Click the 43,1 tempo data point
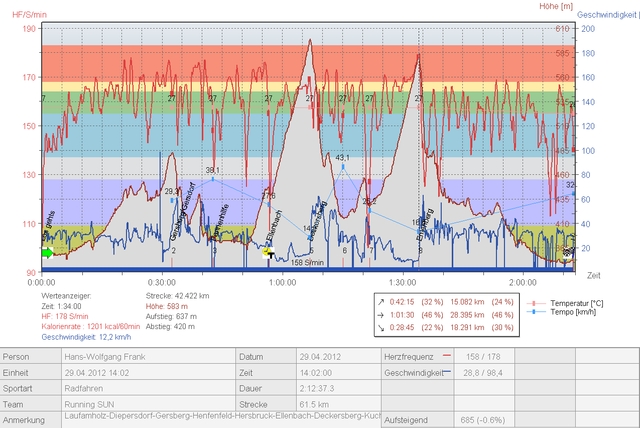This screenshot has height=428, width=640. coord(342,159)
